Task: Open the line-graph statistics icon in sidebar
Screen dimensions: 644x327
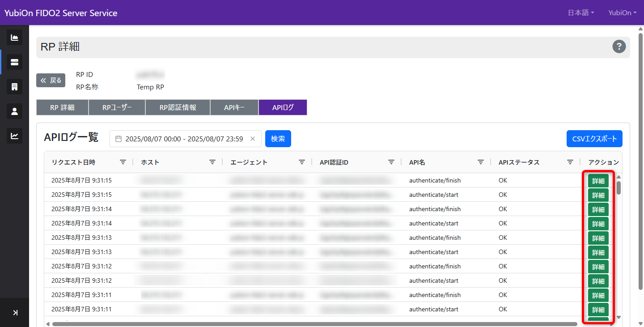Action: (14, 136)
